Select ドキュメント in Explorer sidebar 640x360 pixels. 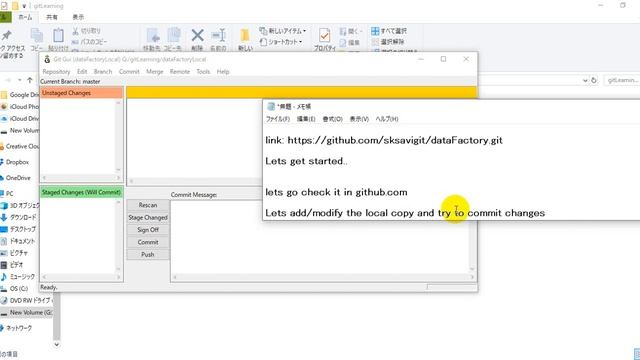[x=18, y=241]
